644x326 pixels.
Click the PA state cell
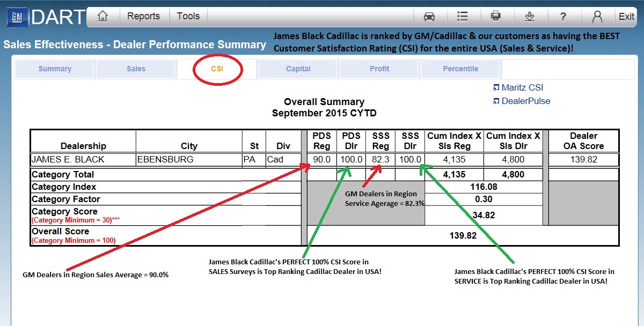[x=254, y=160]
